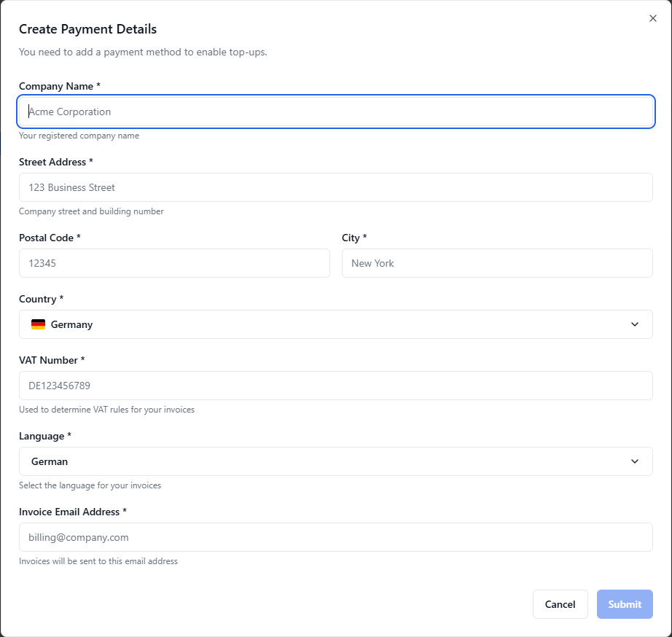The width and height of the screenshot is (672, 637).
Task: Click the Invoice Email Address field
Action: [335, 537]
